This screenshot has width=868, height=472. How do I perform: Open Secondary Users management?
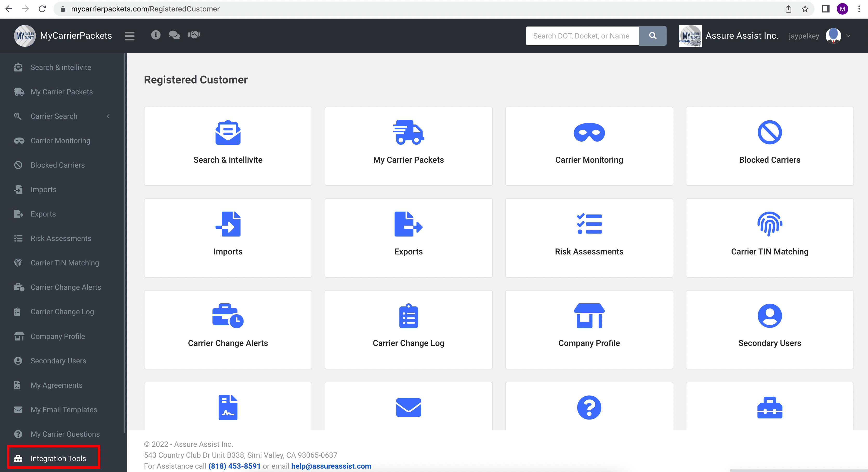click(769, 329)
